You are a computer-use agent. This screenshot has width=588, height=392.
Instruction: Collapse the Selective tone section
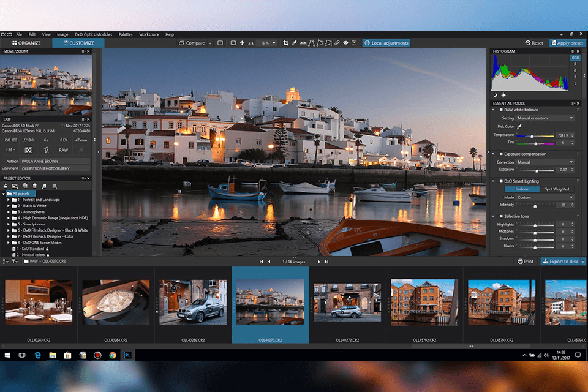click(x=493, y=216)
